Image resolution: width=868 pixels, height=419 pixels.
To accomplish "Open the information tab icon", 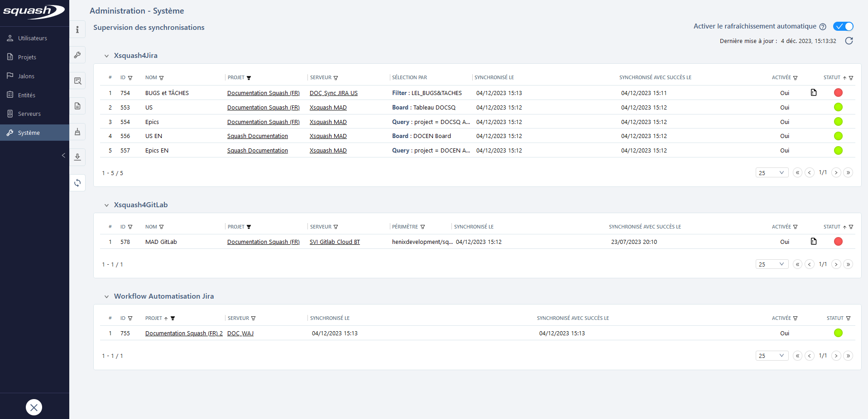I will (x=77, y=30).
